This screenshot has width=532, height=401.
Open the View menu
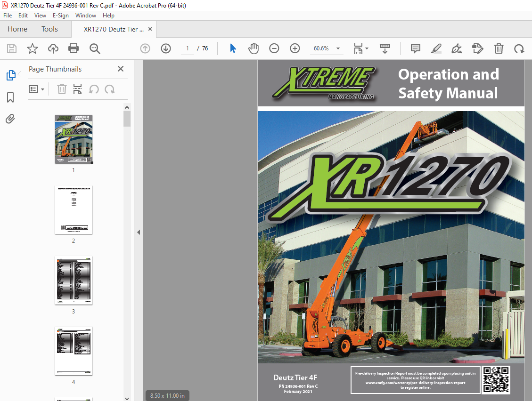[40, 16]
